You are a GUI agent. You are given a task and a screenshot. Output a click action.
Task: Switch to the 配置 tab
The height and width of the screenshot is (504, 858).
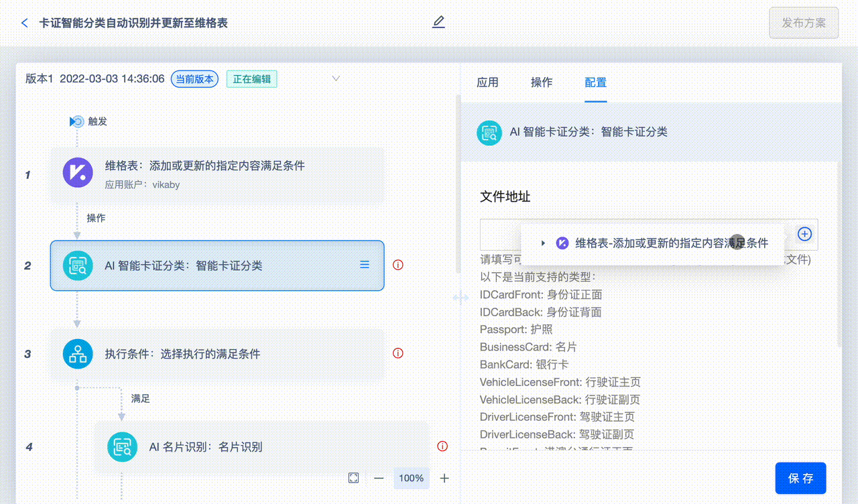point(596,82)
